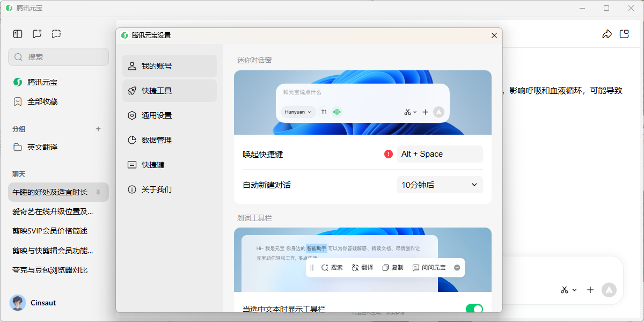
Task: Click the red warning icon beside 唤起快捷键
Action: tap(389, 154)
